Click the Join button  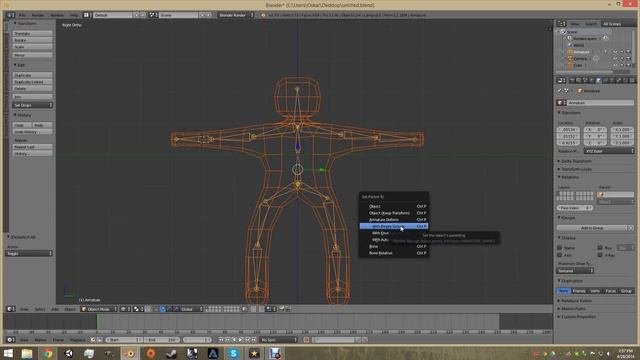point(32,97)
